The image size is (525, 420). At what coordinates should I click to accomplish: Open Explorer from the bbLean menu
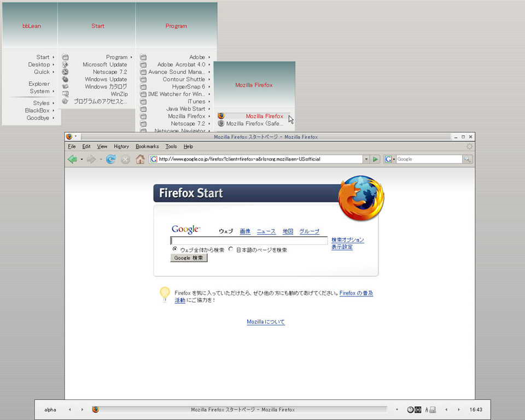(39, 84)
